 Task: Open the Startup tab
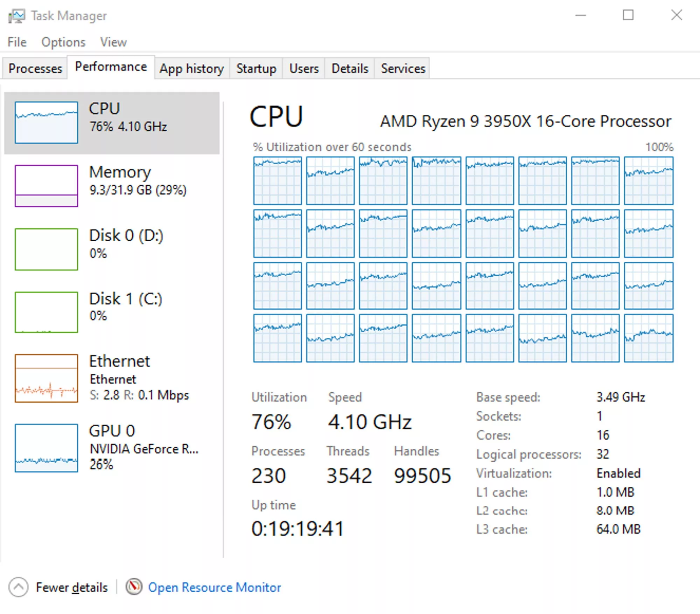pyautogui.click(x=256, y=68)
